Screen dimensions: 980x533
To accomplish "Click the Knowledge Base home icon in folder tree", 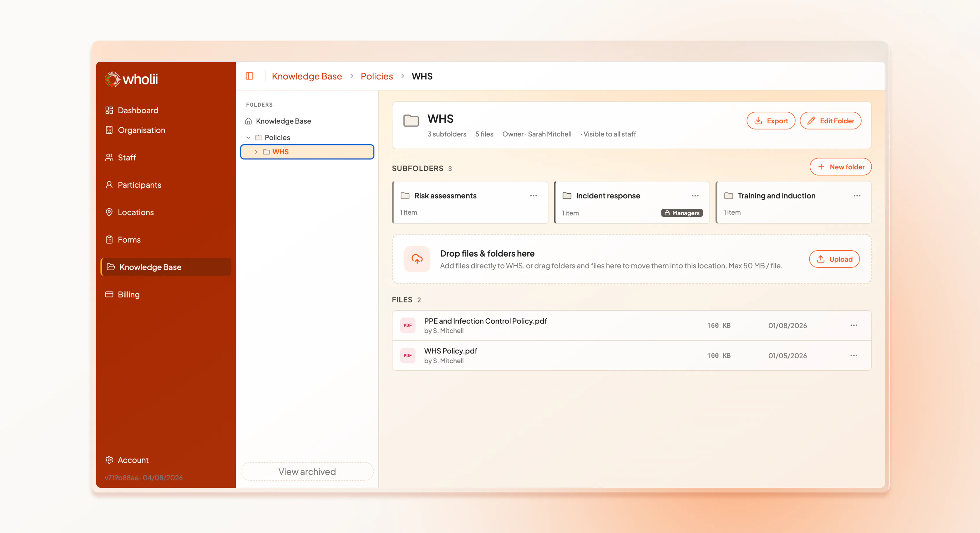I will coord(248,121).
